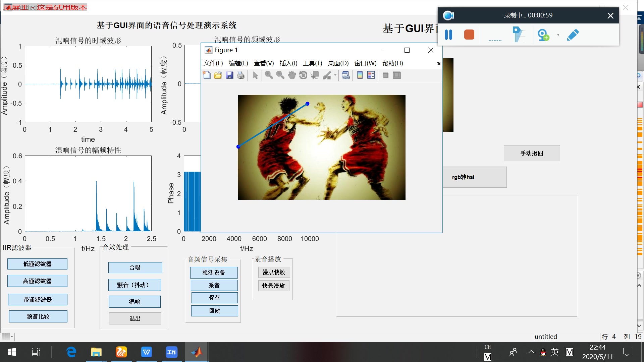Toggle the recorder annotation pencil
The width and height of the screenshot is (644, 362).
[573, 35]
